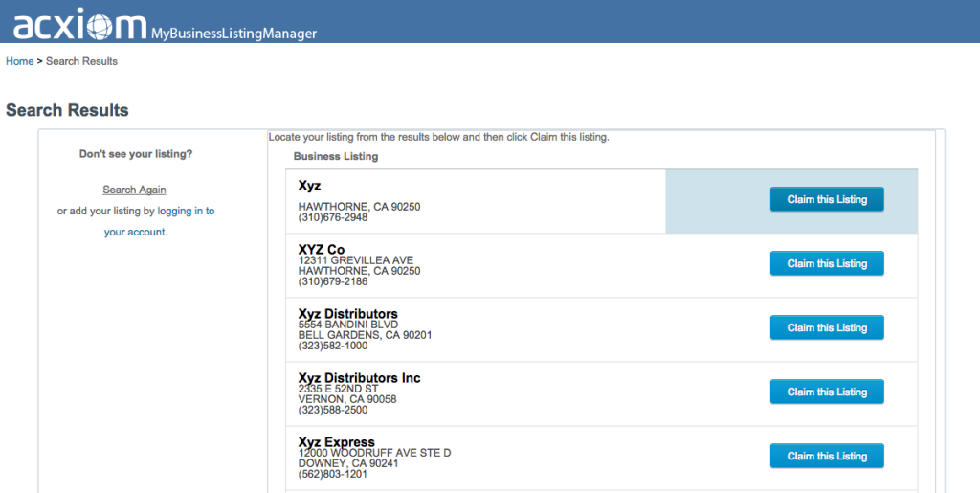Select 'BELL GARDENS, CA 90201' text

365,335
